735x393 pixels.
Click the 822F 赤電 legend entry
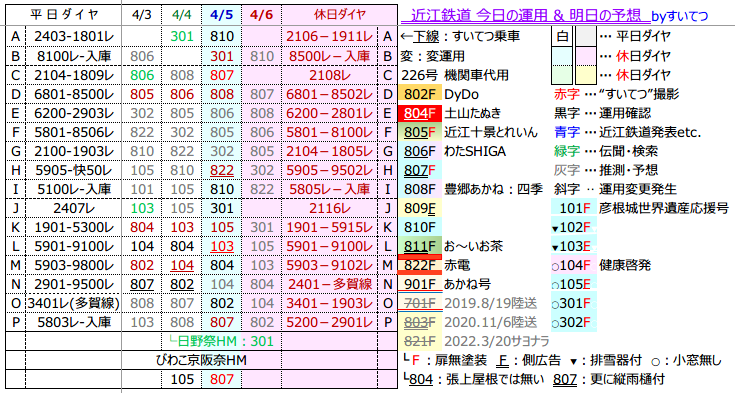pos(435,265)
